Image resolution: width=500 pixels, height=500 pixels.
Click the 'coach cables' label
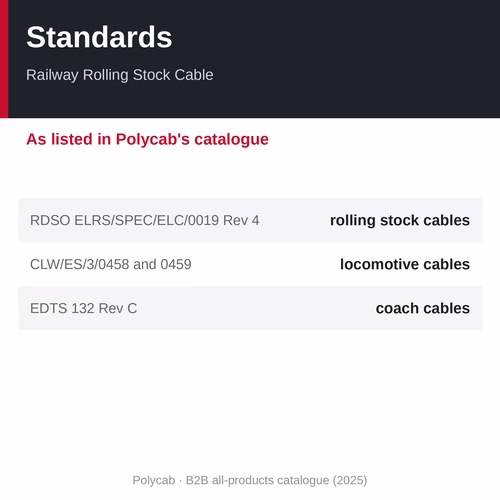click(x=423, y=308)
